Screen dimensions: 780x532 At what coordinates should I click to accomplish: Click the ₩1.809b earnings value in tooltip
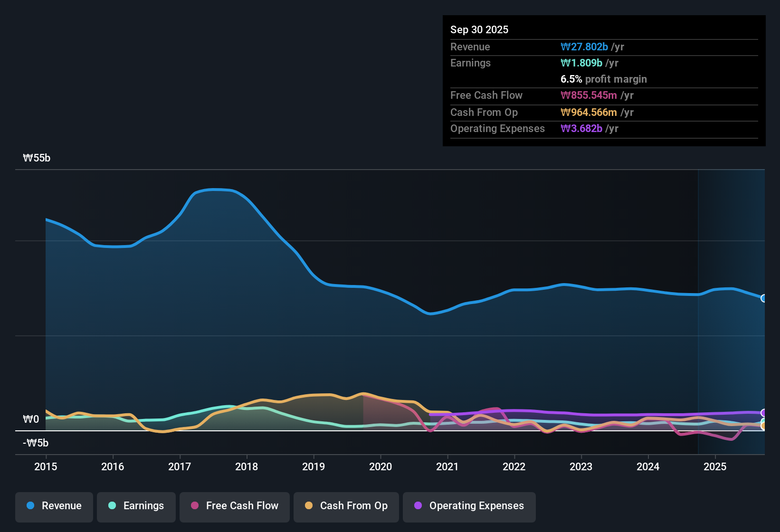click(581, 63)
